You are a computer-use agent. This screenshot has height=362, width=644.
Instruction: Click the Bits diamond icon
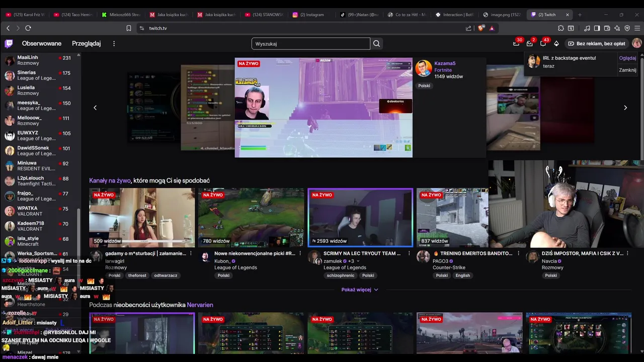point(556,44)
